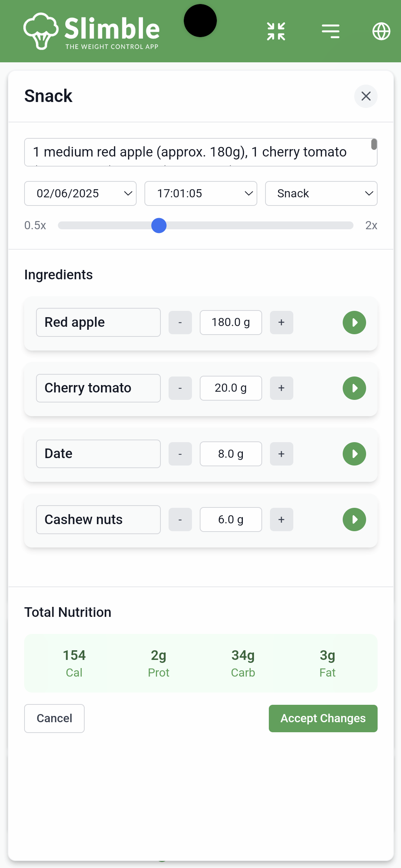
Task: Click the Slimble broccoli logo icon
Action: click(41, 31)
